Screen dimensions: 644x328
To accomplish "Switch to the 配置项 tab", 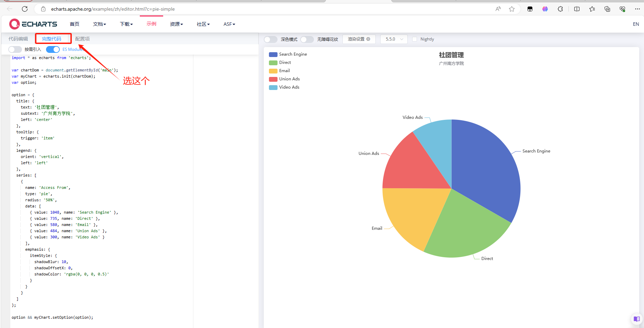I will click(x=82, y=38).
